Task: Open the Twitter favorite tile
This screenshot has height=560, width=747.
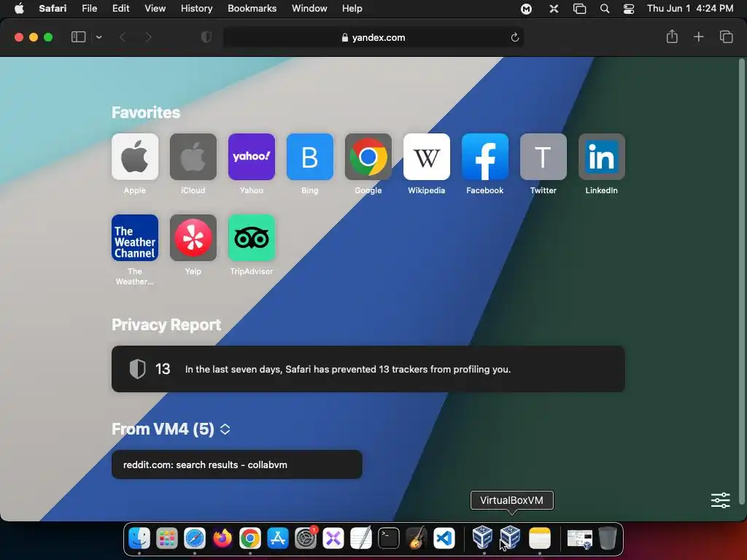Action: click(x=543, y=157)
